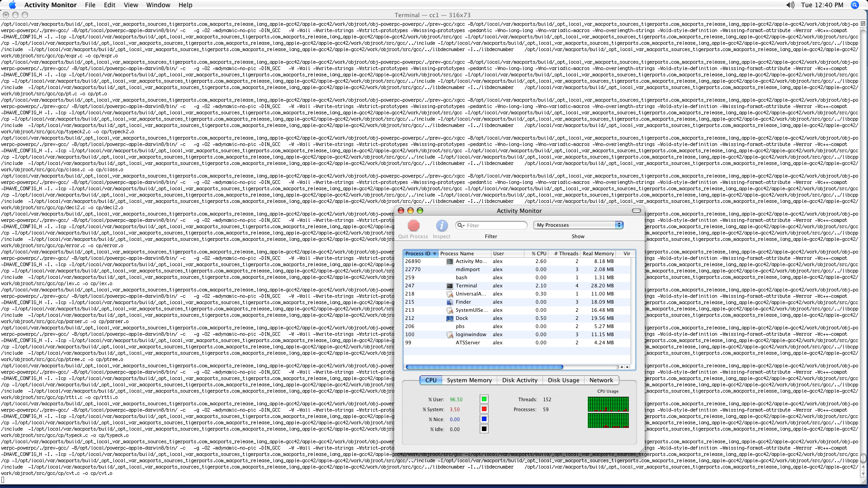
Task: Select the Terminal process name
Action: [x=466, y=286]
